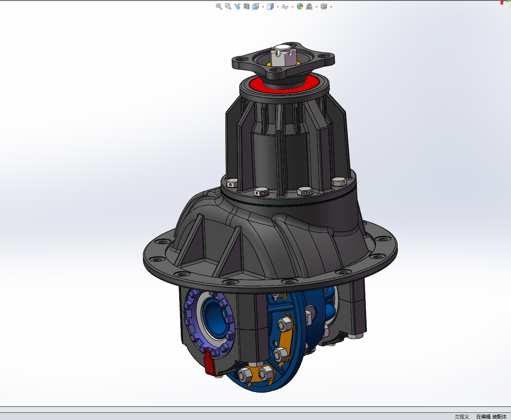Open View Orientation cube icon
511x420 pixels.
[x=256, y=6]
